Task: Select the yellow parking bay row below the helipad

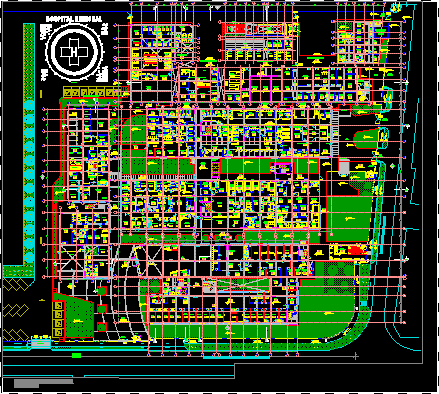Action: pos(92,92)
